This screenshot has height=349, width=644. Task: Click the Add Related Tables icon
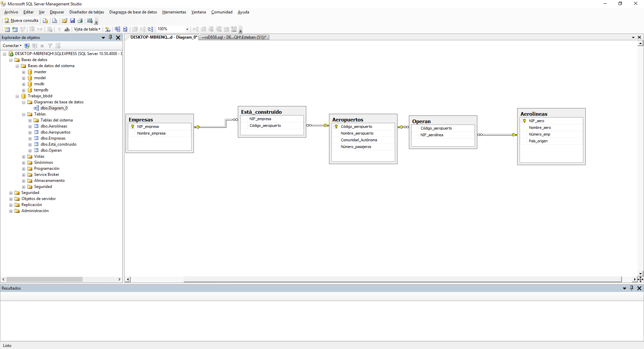(23, 29)
